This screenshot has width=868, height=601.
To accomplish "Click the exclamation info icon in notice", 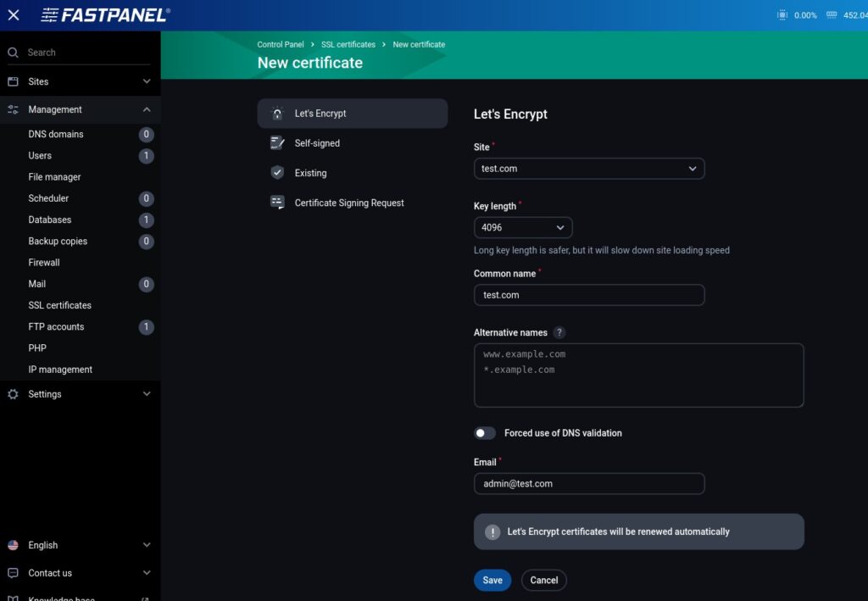I will click(x=492, y=531).
